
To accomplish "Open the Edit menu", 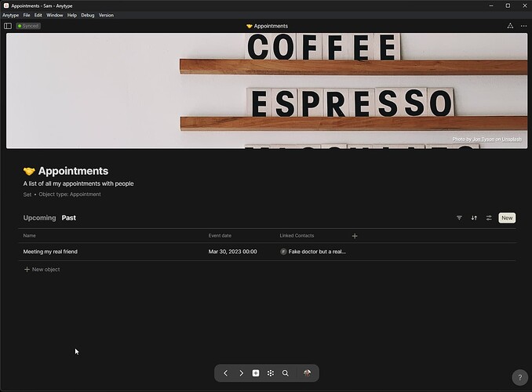I will 38,15.
